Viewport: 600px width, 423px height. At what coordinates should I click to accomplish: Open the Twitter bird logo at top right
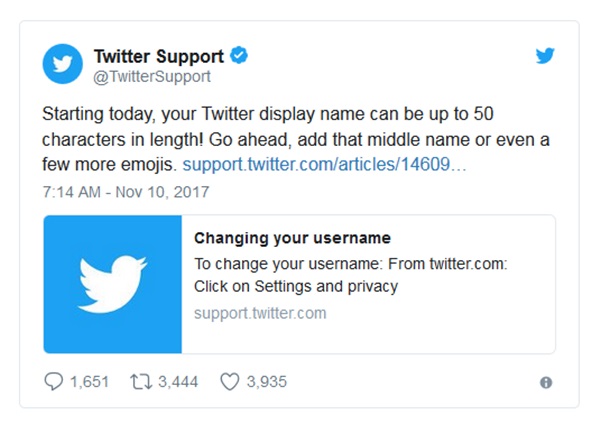pos(545,56)
